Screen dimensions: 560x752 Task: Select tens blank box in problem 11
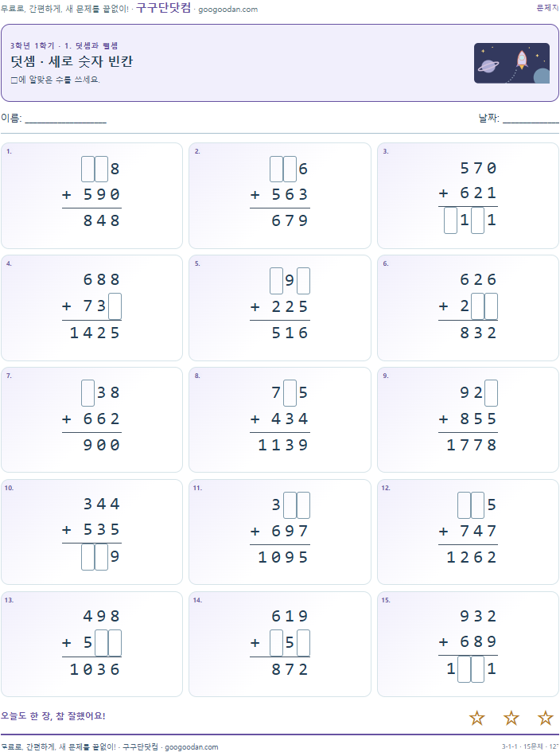pos(290,505)
